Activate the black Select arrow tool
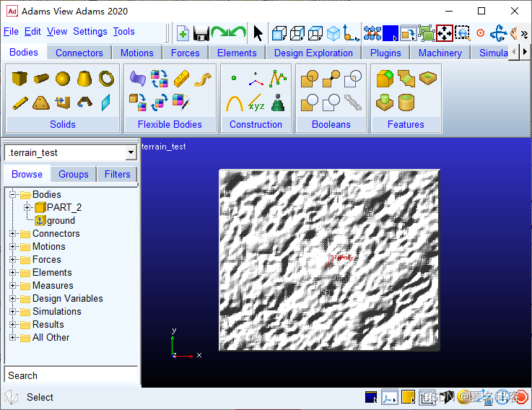 [x=258, y=33]
